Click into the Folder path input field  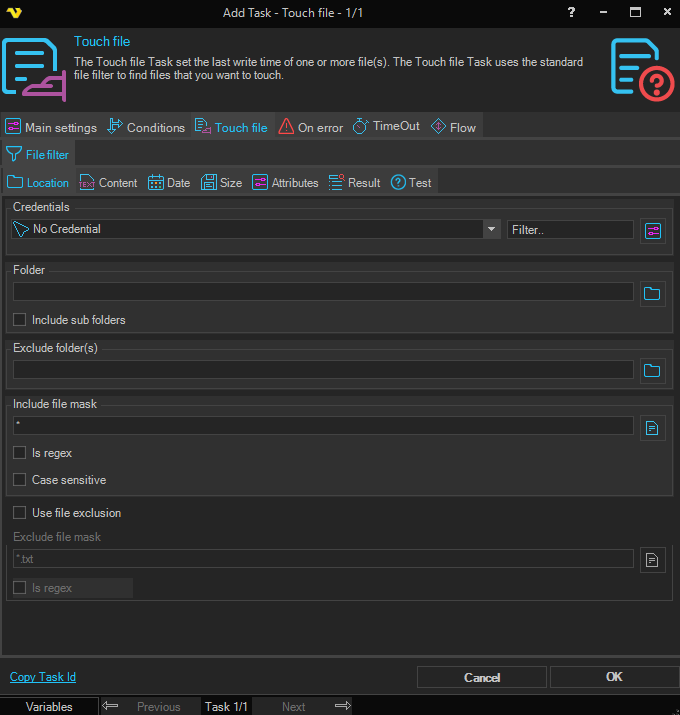pyautogui.click(x=323, y=292)
